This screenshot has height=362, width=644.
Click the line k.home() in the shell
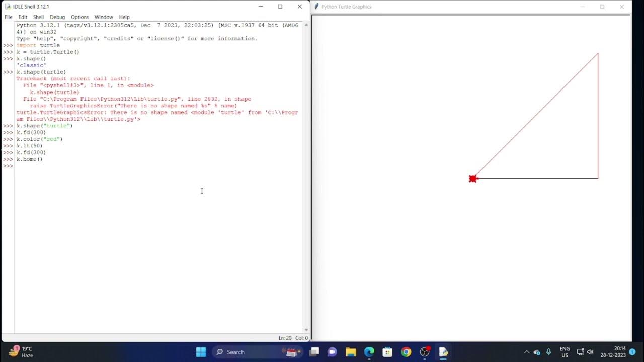click(29, 159)
